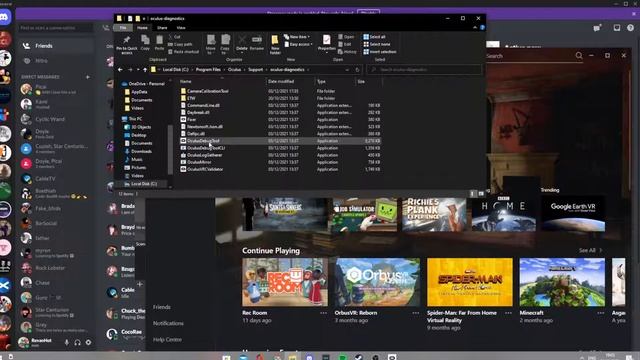Screen dimensions: 640x360
Task: Collapse the Explorer ribbon with the chevron
Action: click(x=475, y=28)
